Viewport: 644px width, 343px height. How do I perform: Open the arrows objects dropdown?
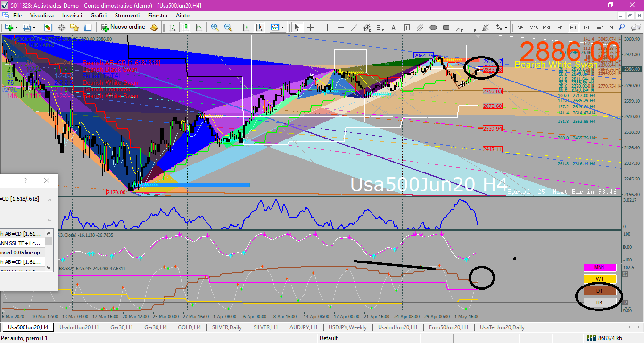point(502,27)
